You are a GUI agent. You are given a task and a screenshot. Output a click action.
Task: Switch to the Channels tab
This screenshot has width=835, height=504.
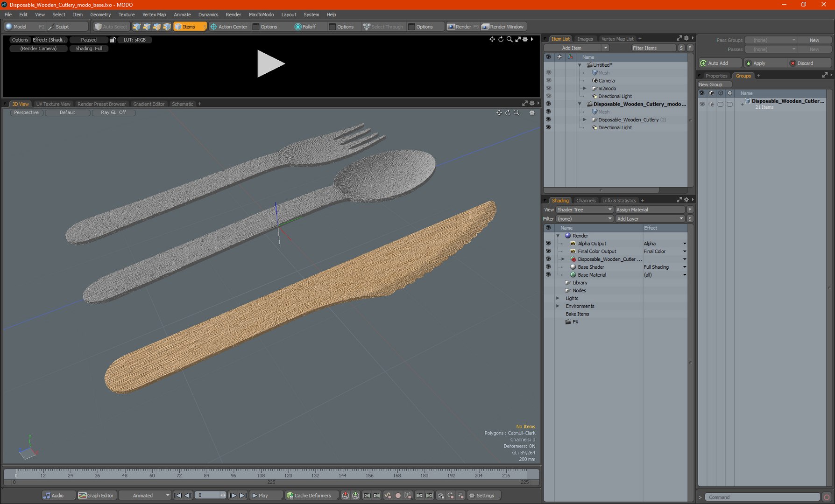[586, 201]
